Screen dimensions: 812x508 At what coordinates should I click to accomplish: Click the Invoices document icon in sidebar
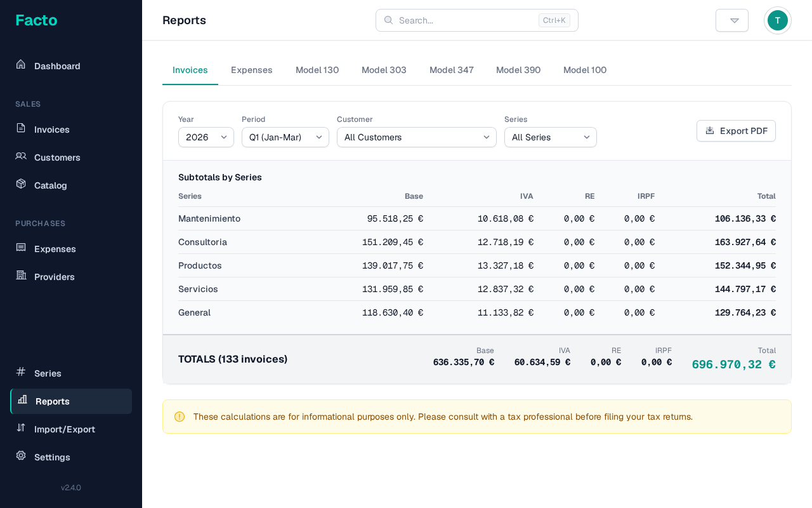21,128
